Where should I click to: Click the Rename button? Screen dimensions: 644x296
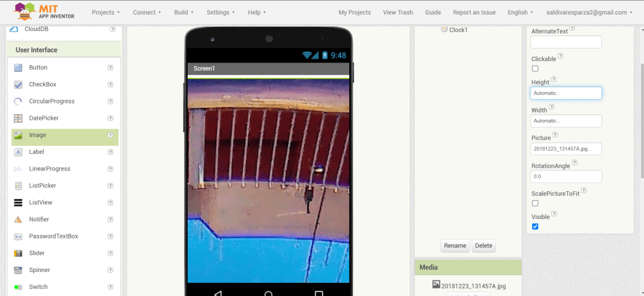point(454,246)
